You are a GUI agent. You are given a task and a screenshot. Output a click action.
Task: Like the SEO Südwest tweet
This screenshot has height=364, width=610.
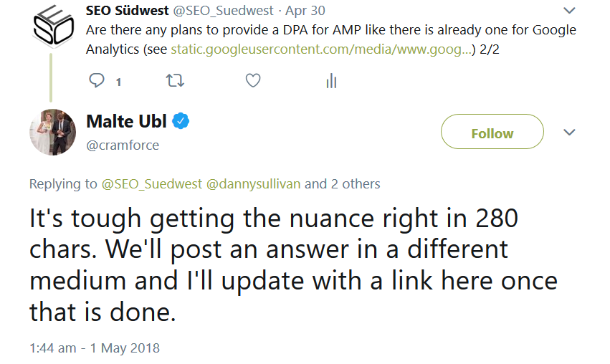[x=252, y=81]
